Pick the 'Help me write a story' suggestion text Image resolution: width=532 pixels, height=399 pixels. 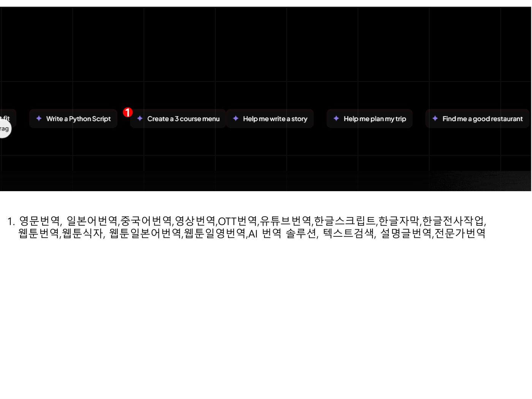tap(275, 119)
